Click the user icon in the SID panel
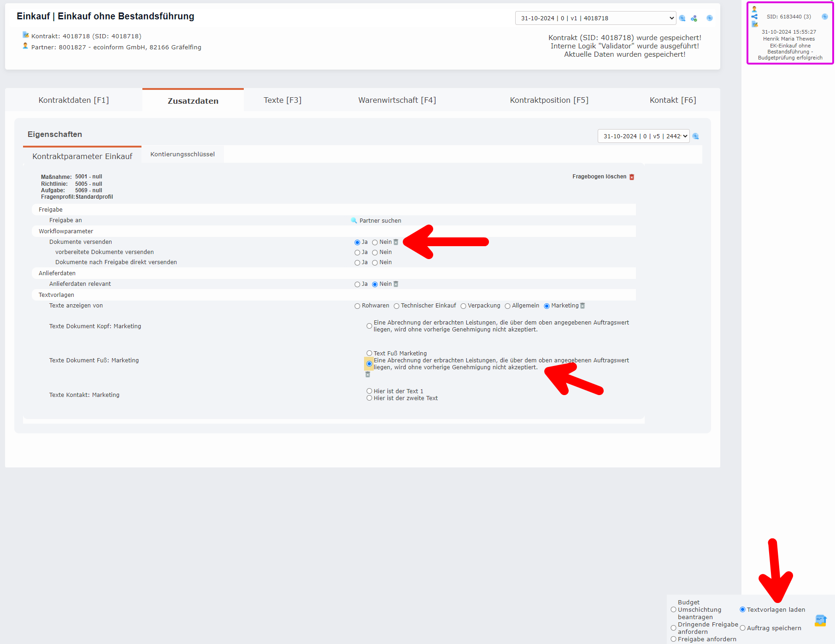Image resolution: width=835 pixels, height=644 pixels. pos(754,9)
